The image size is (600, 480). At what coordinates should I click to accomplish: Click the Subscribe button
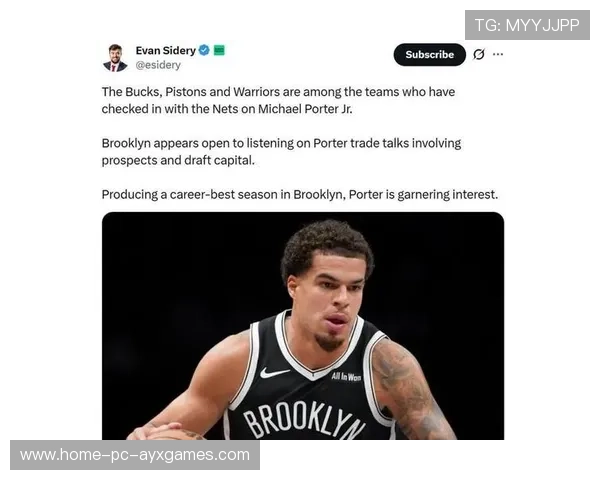pos(429,55)
